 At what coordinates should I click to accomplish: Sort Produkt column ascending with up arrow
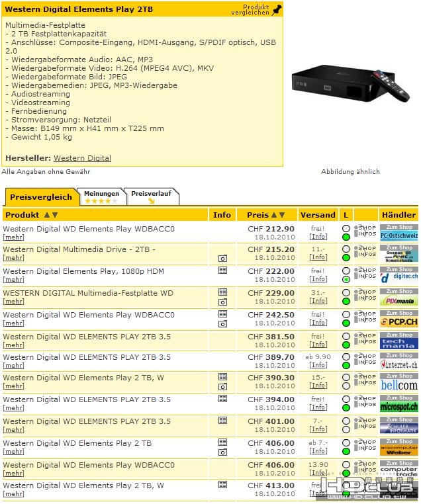[x=47, y=215]
